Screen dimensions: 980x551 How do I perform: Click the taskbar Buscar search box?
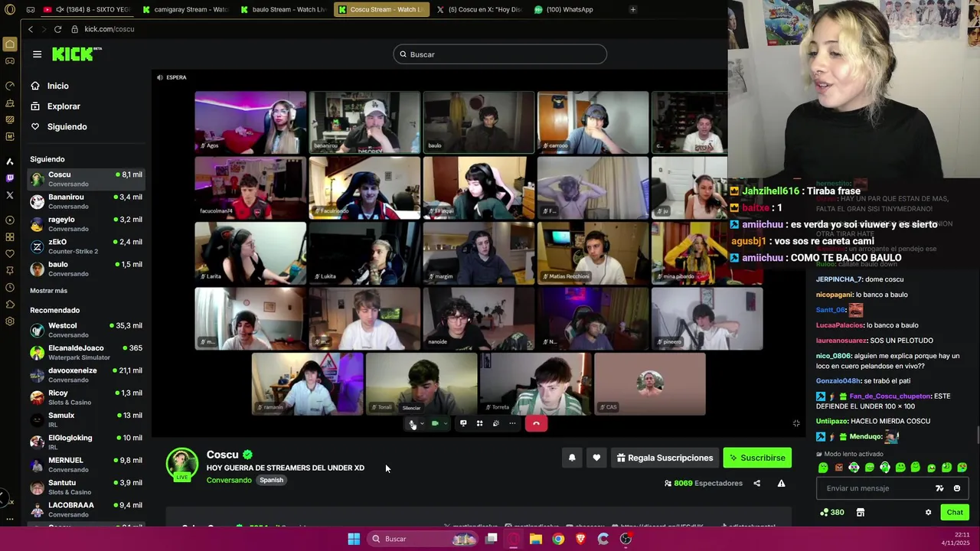[423, 539]
